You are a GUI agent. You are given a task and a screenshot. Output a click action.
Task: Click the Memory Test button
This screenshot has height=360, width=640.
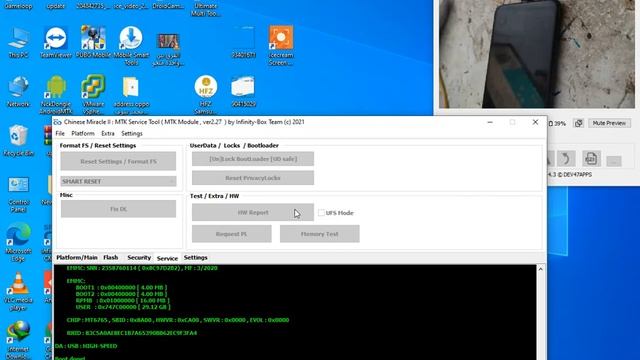tap(320, 234)
